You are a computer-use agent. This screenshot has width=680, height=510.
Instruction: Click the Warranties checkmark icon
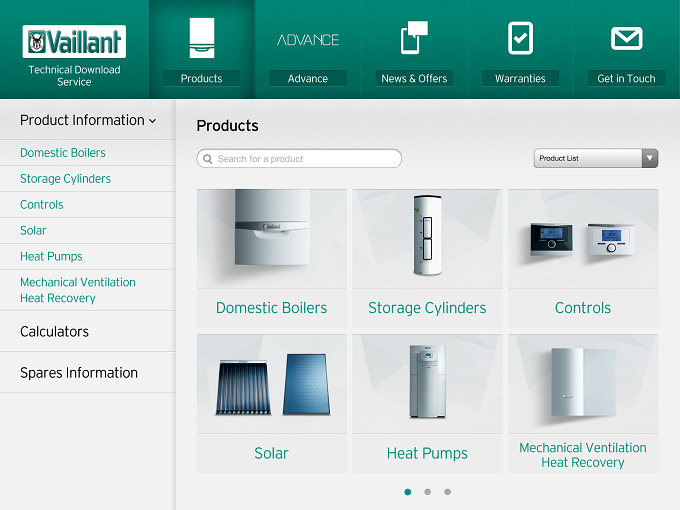(x=520, y=38)
